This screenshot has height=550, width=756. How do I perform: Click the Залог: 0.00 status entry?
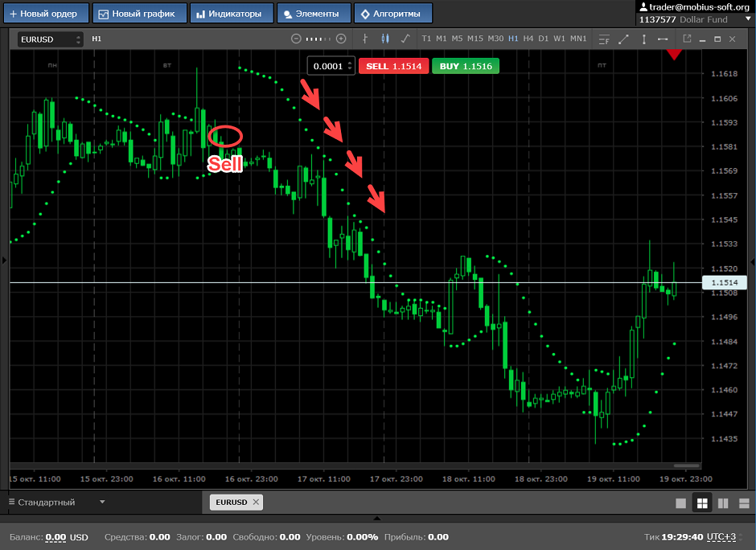click(201, 537)
